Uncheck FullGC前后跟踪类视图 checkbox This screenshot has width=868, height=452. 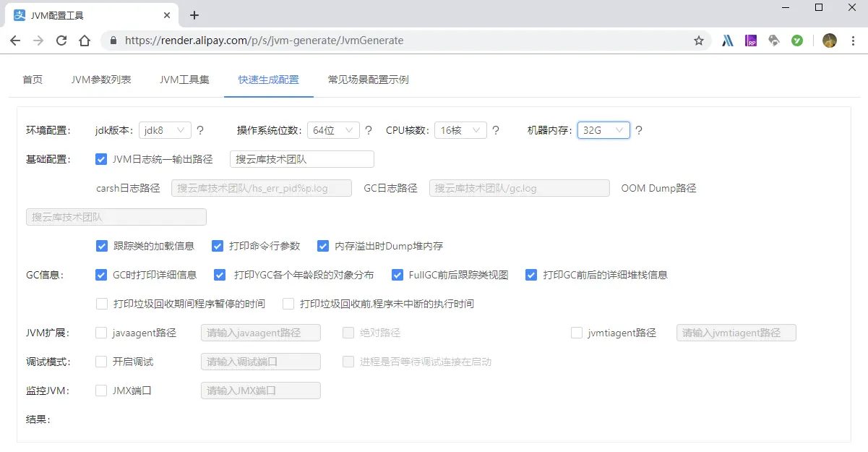(x=397, y=275)
